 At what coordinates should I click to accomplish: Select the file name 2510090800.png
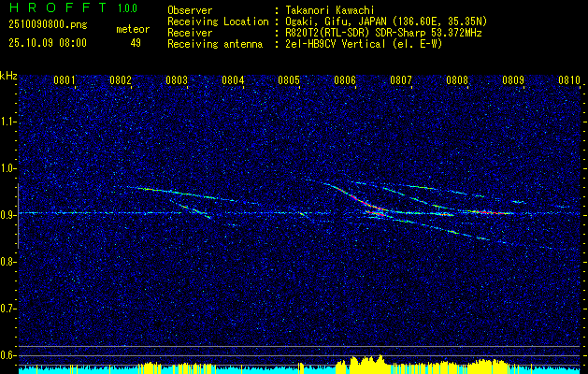[x=48, y=25]
